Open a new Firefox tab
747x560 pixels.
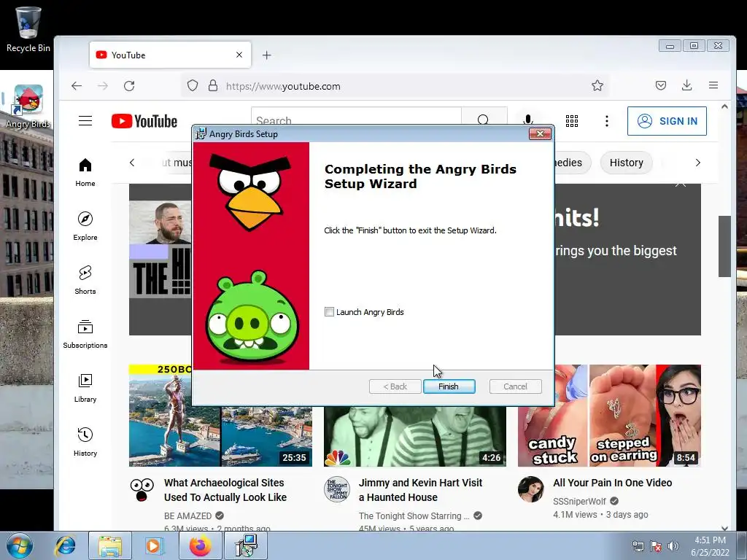pyautogui.click(x=267, y=55)
